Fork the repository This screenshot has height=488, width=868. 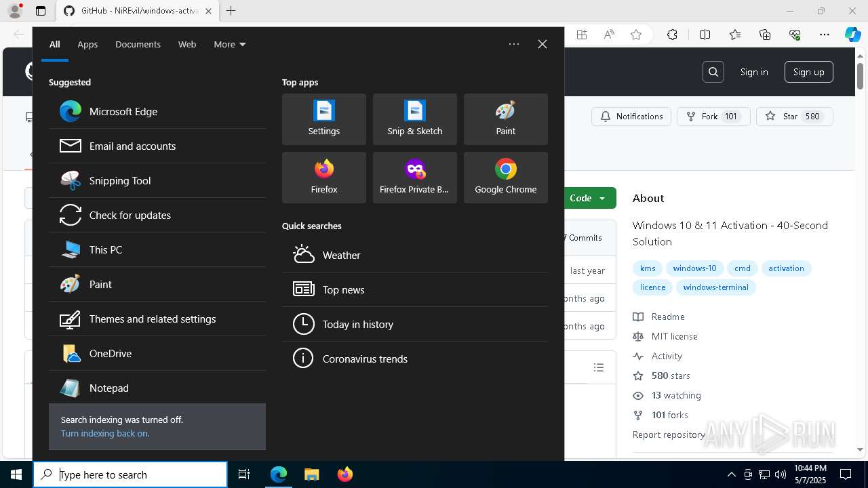click(x=713, y=117)
